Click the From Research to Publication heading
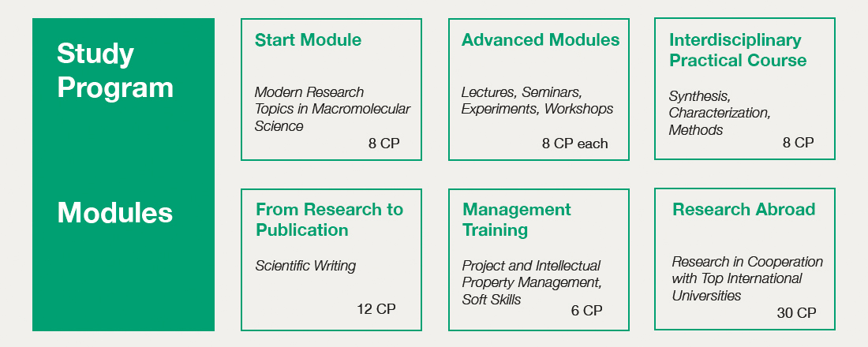Image resolution: width=868 pixels, height=347 pixels. [329, 219]
